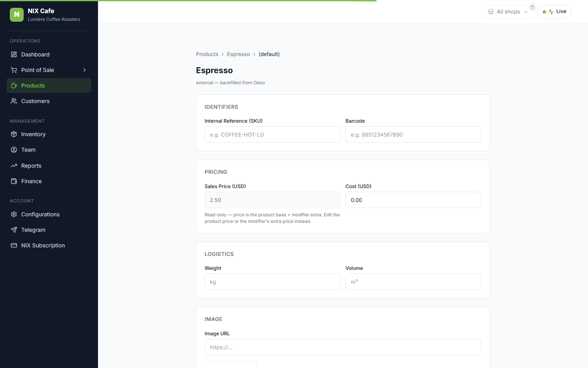Click the Team user icon
The image size is (588, 368).
pos(14,150)
